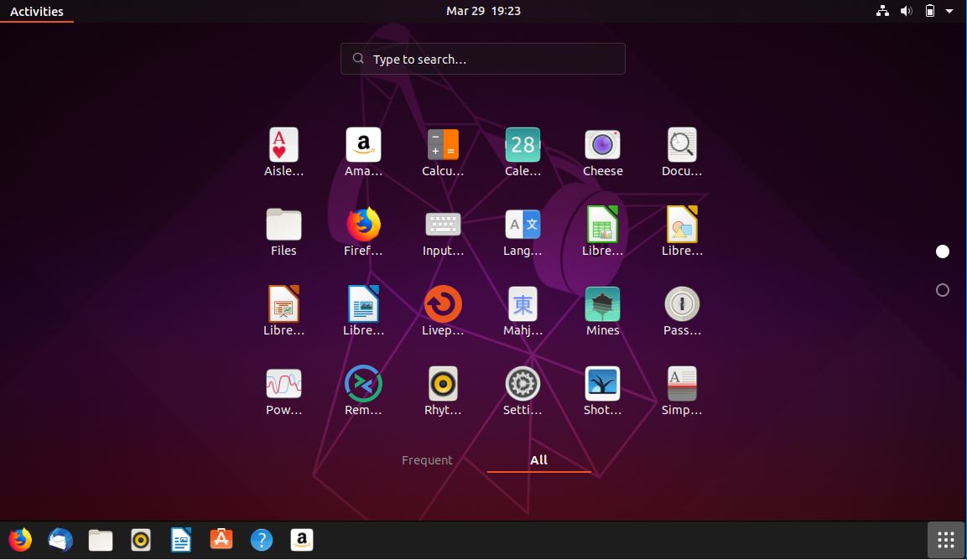Open Thunderbird from the dock
This screenshot has width=967, height=560.
click(60, 539)
